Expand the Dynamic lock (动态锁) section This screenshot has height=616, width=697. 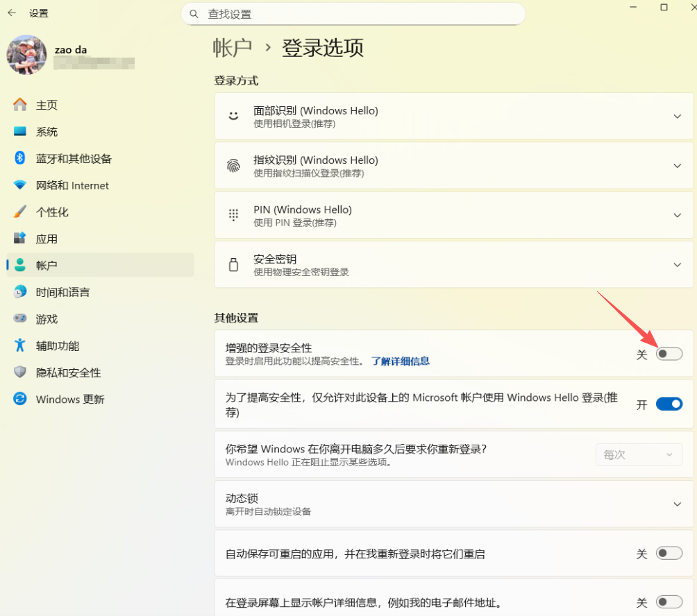click(x=677, y=504)
